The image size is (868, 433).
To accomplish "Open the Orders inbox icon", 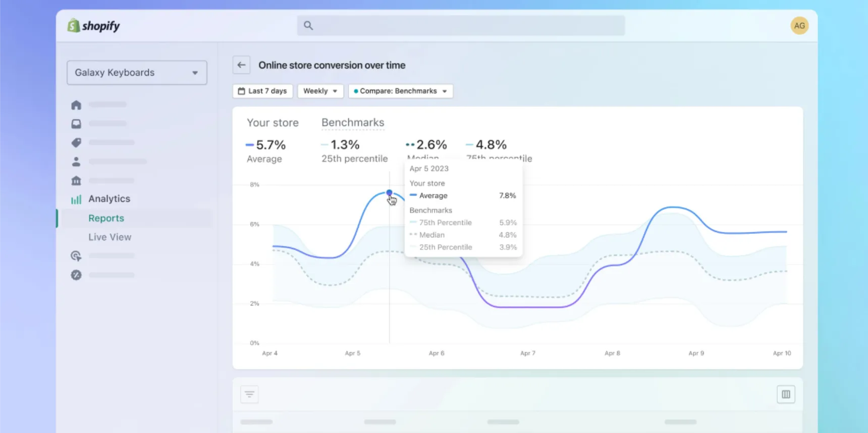I will tap(76, 123).
